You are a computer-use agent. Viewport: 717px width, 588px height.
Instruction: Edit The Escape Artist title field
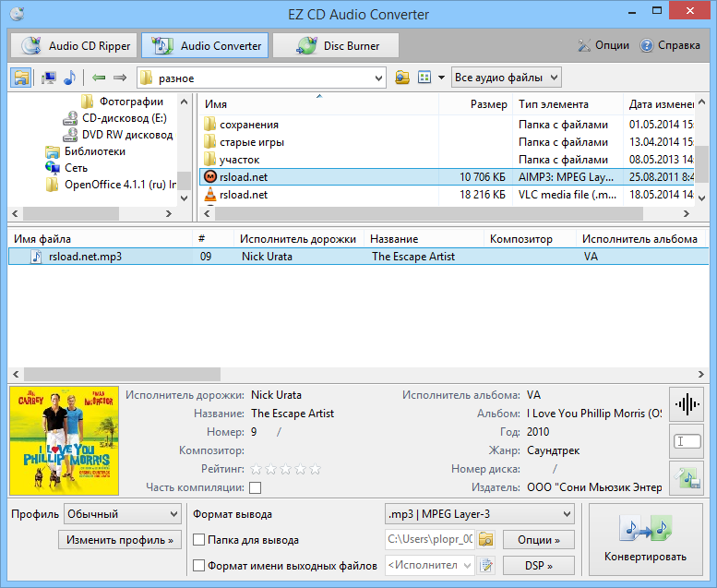point(293,414)
